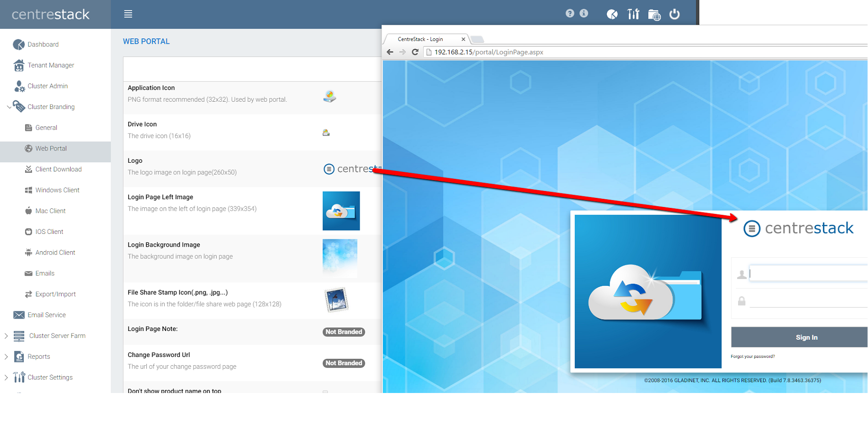Click Not Branded badge for Change Password Url

tap(344, 363)
